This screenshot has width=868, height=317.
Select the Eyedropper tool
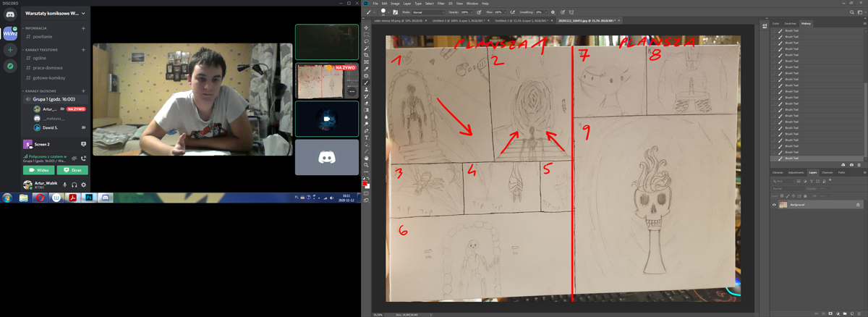click(367, 69)
